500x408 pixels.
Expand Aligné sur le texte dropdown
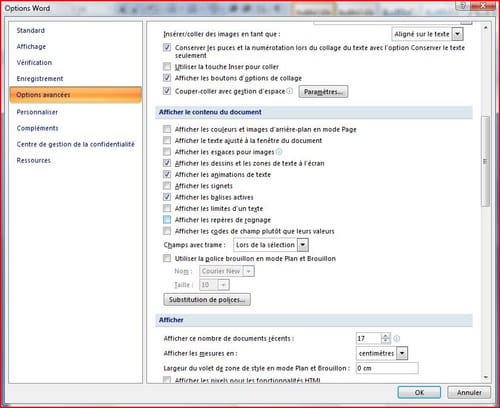click(458, 34)
